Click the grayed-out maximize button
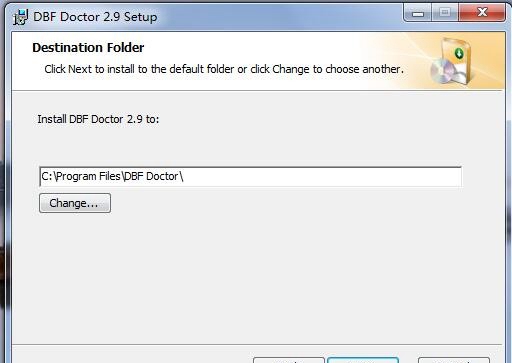 coord(445,13)
